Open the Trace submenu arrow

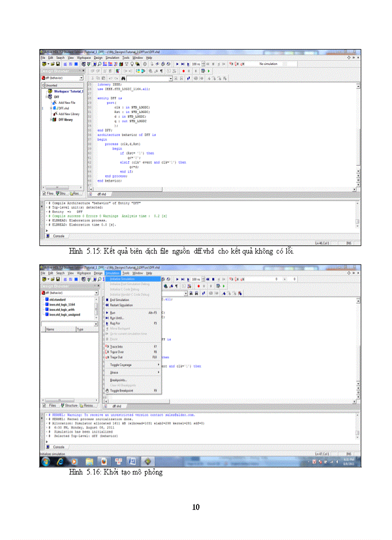click(159, 372)
